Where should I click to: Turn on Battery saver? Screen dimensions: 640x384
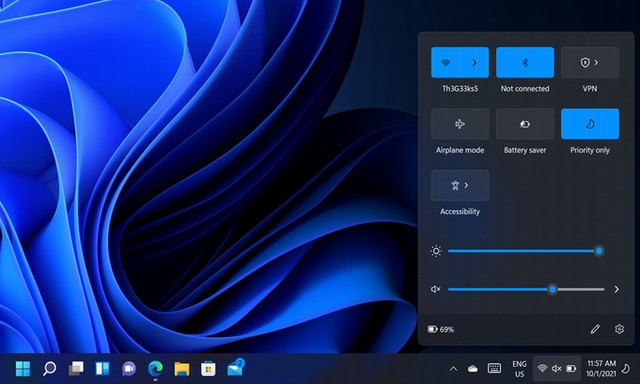click(525, 124)
